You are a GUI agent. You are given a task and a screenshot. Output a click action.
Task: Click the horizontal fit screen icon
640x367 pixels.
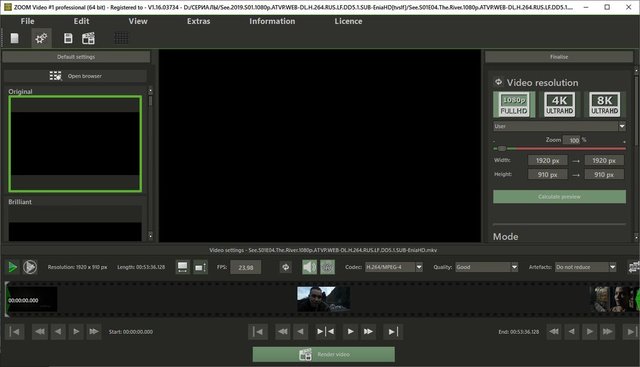pos(182,267)
